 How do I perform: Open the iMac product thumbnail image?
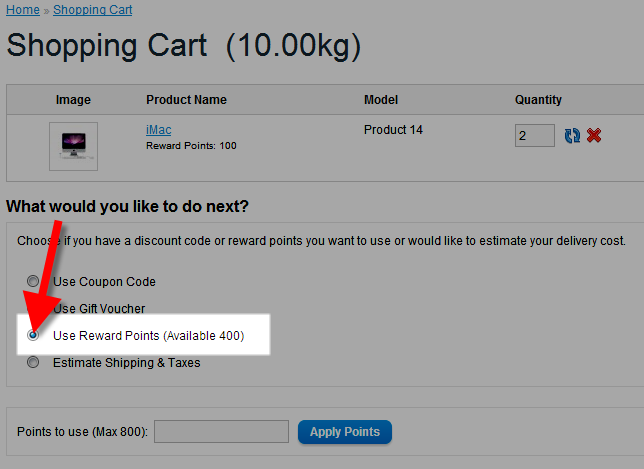73,146
